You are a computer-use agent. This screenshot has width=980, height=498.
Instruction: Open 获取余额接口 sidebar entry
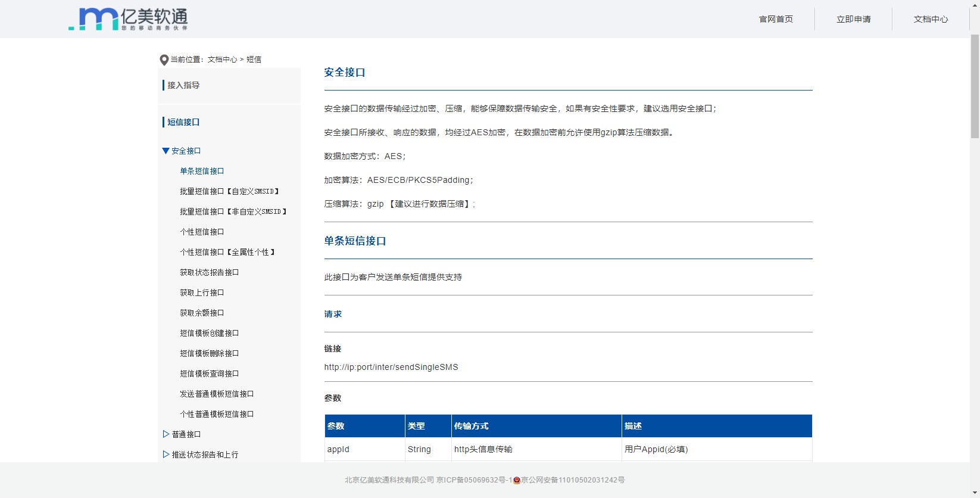pyautogui.click(x=202, y=313)
